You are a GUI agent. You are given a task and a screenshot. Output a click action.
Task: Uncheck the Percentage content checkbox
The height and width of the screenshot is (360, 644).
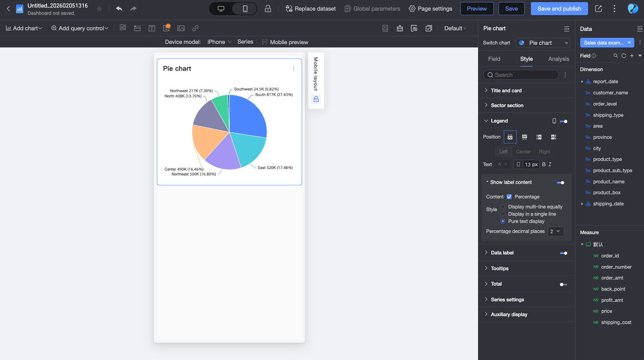point(509,197)
